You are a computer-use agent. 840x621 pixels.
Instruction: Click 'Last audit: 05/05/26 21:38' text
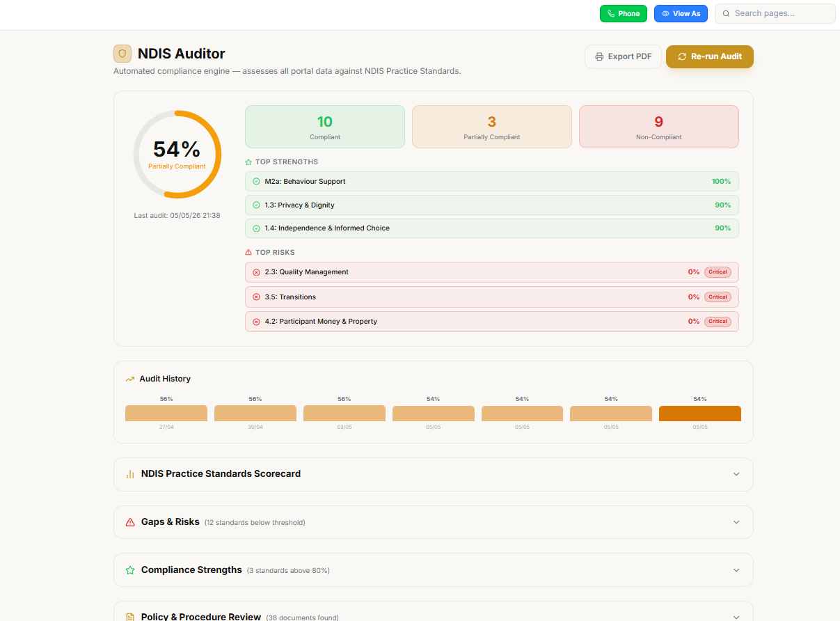pyautogui.click(x=177, y=216)
